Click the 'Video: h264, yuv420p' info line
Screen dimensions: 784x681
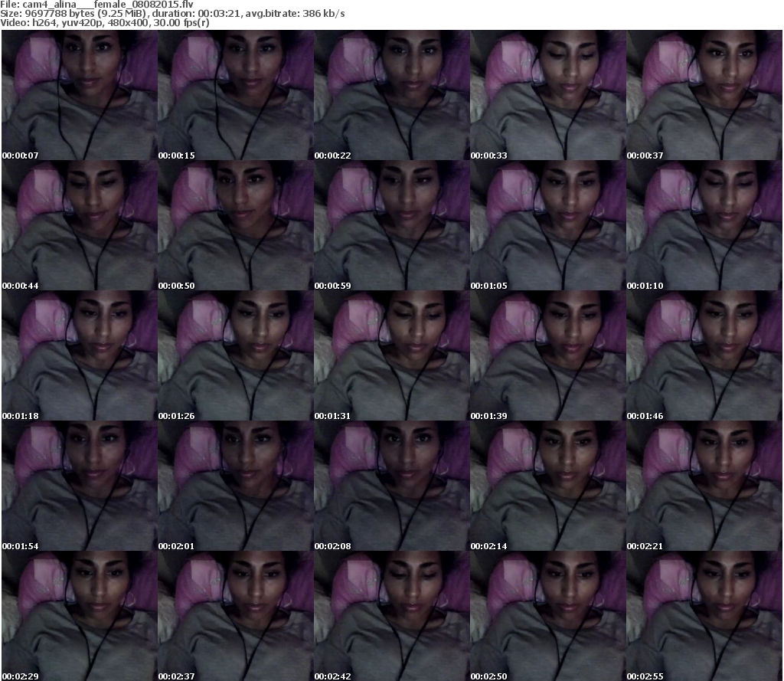tap(104, 22)
